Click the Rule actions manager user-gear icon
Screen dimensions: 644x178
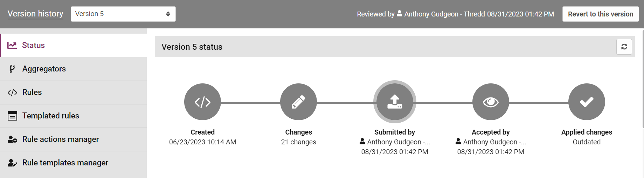(12, 139)
